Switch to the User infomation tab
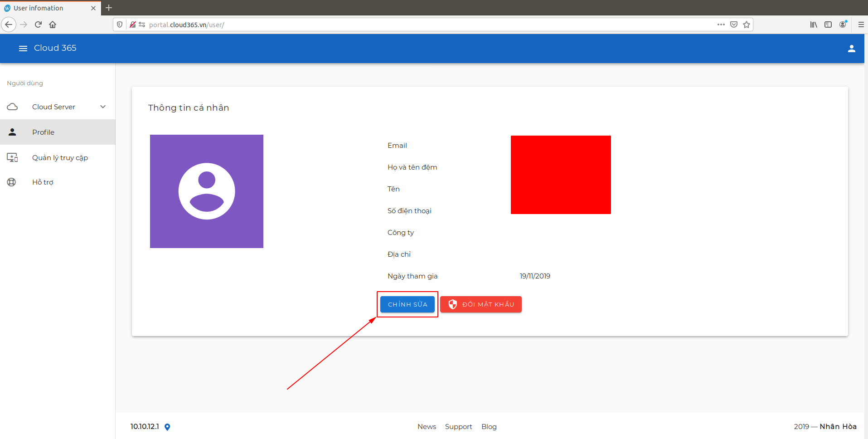Screen dimensions: 868x439 (50, 8)
